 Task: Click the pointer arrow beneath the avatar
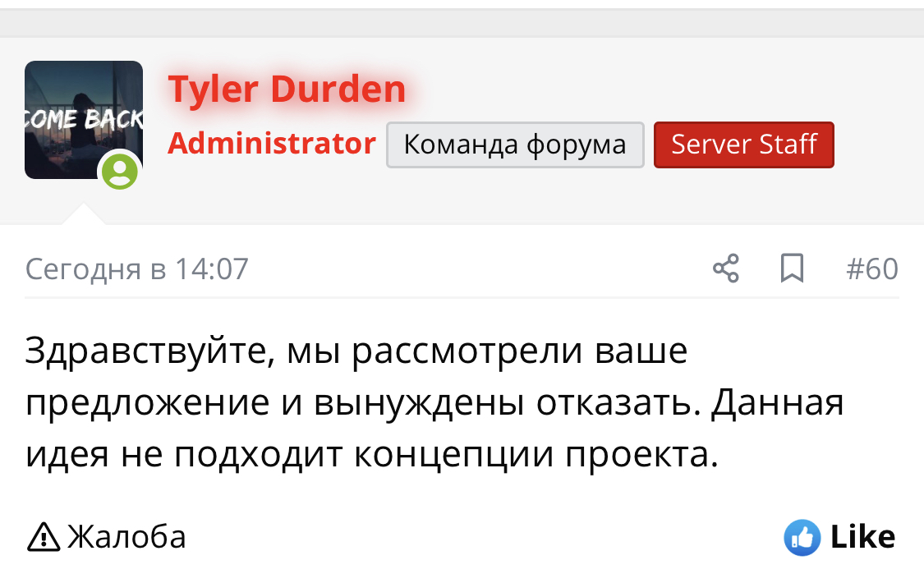point(84,215)
